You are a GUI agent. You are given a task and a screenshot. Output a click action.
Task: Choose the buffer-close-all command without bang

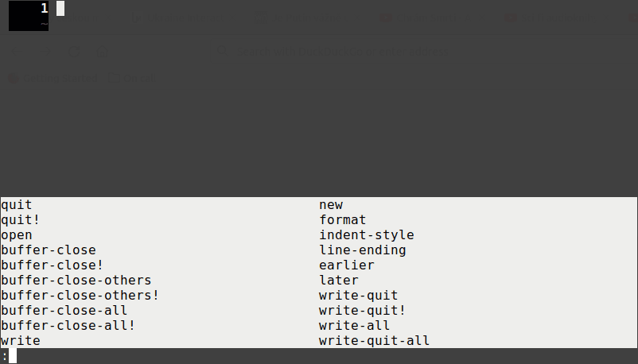coord(64,310)
